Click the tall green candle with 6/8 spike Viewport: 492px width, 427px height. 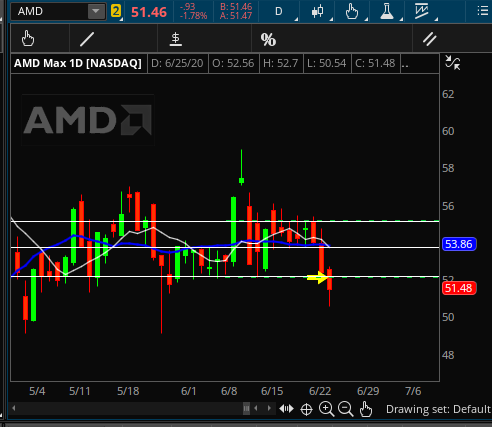click(234, 230)
